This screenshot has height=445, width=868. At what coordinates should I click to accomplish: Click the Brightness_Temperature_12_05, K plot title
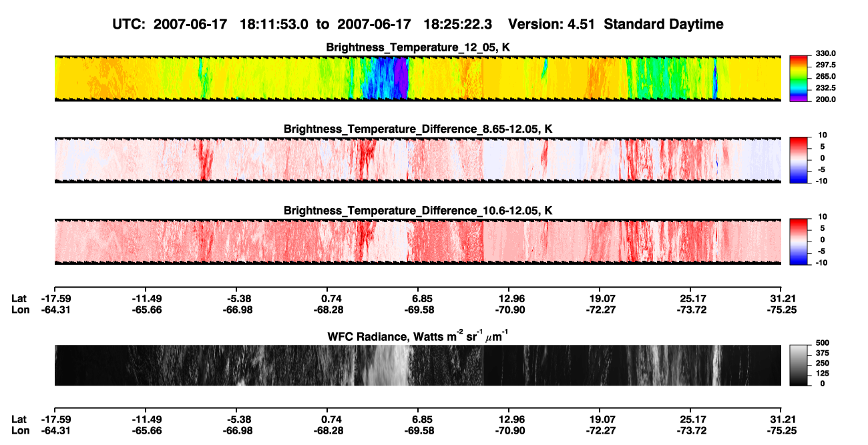[x=418, y=47]
